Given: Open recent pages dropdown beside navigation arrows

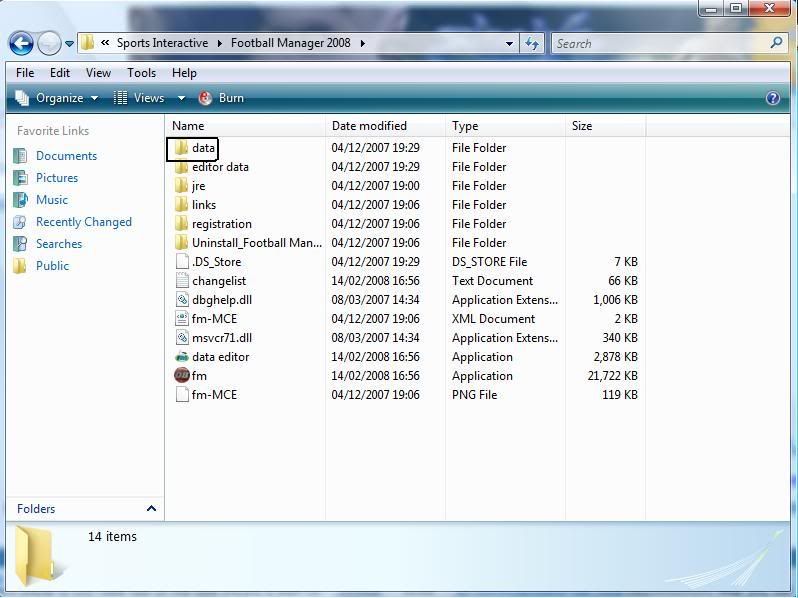Looking at the screenshot, I should click(x=69, y=44).
